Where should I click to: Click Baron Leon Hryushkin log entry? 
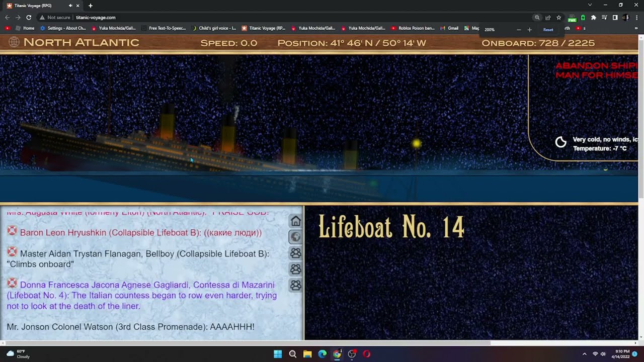click(141, 233)
